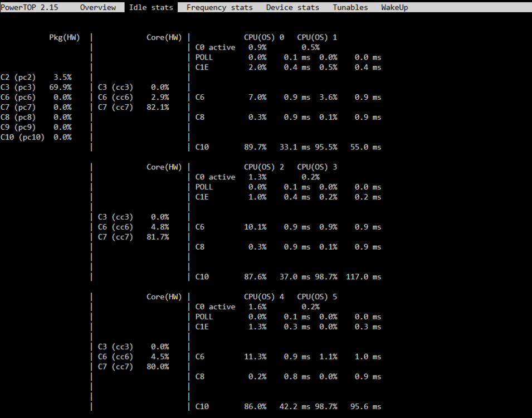Image resolution: width=532 pixels, height=418 pixels.
Task: Select the C7 (pc7) package row
Action: coord(36,108)
